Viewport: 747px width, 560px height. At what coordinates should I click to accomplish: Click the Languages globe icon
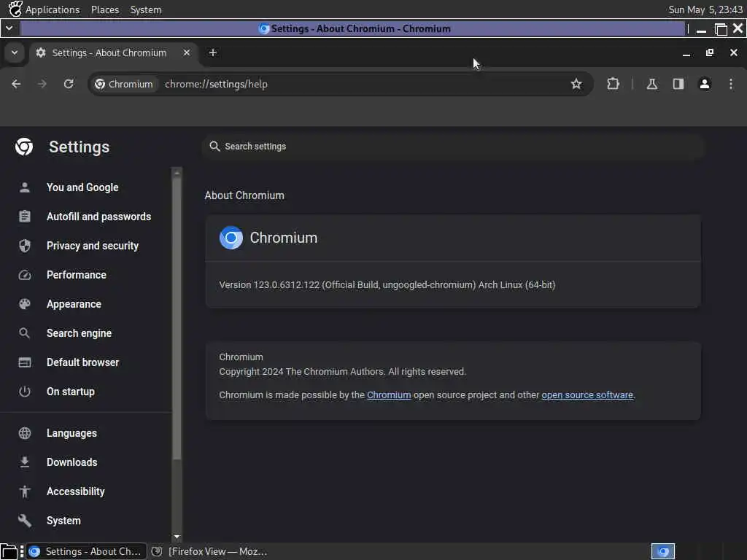point(25,433)
